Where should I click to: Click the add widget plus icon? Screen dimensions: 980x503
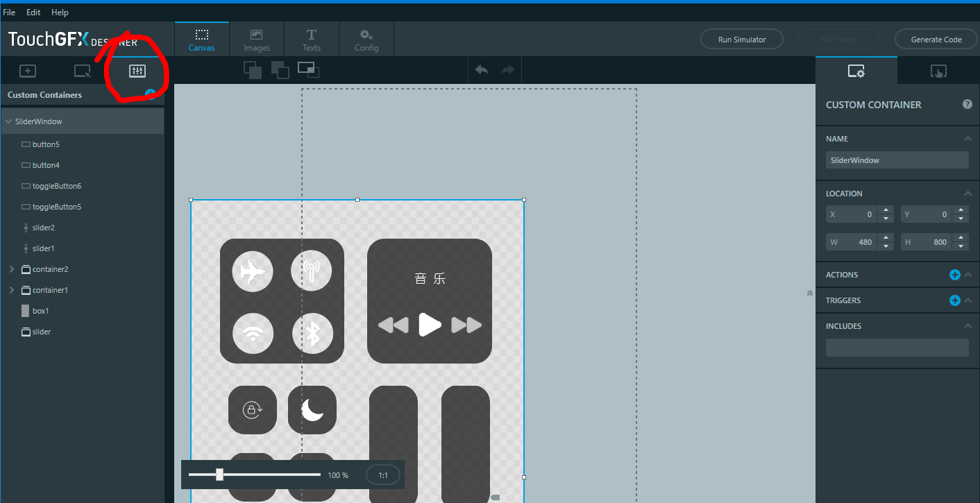click(27, 70)
